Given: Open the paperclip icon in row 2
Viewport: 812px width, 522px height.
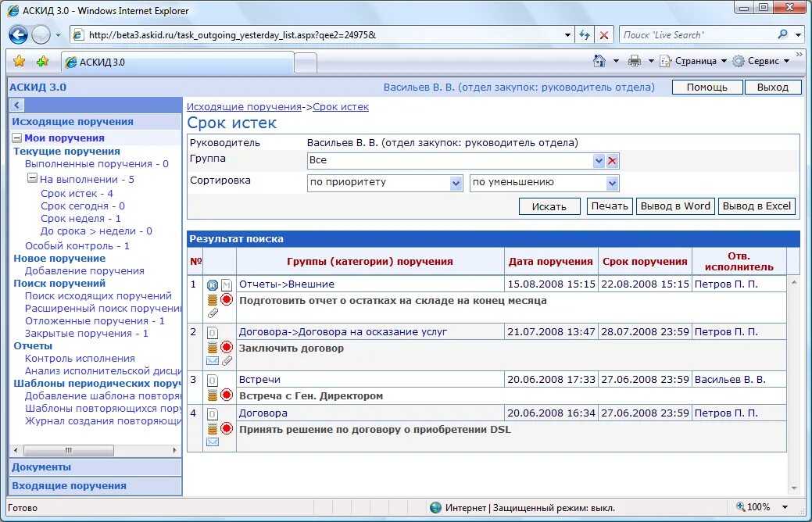Looking at the screenshot, I should 227,360.
